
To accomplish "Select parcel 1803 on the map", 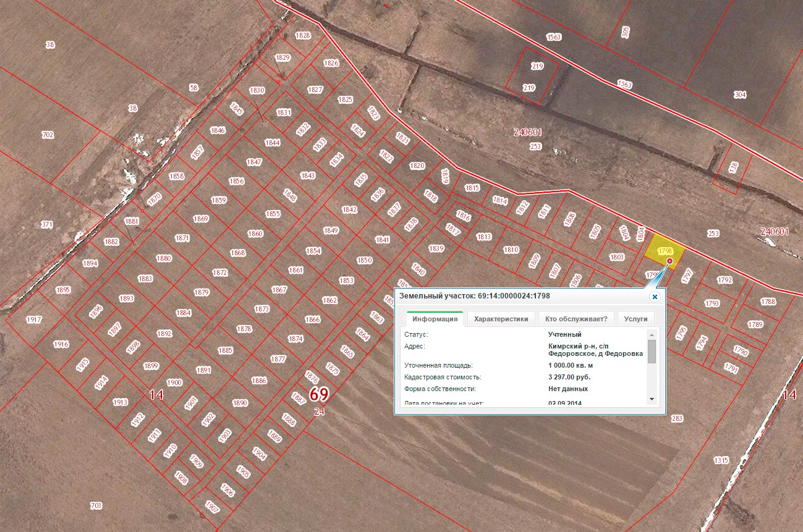I will (616, 257).
